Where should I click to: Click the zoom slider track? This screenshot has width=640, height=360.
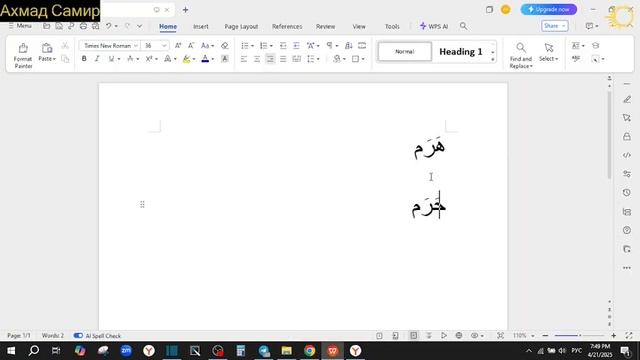[x=579, y=336]
